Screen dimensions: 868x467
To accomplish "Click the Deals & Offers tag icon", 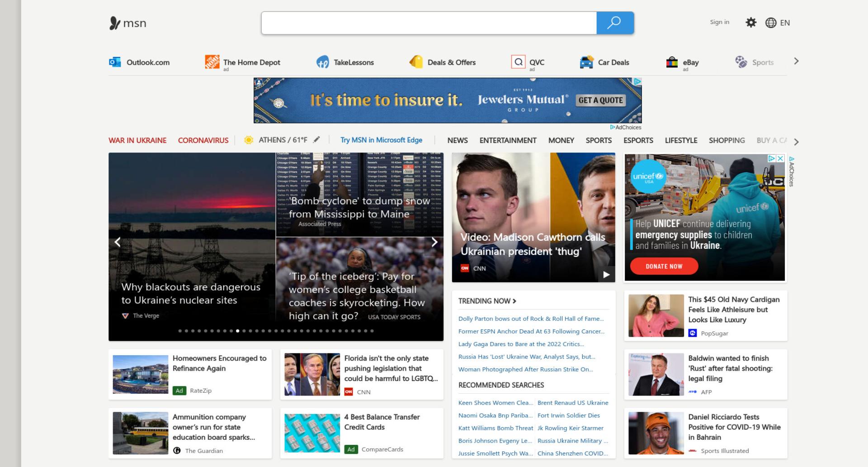I will click(x=416, y=62).
